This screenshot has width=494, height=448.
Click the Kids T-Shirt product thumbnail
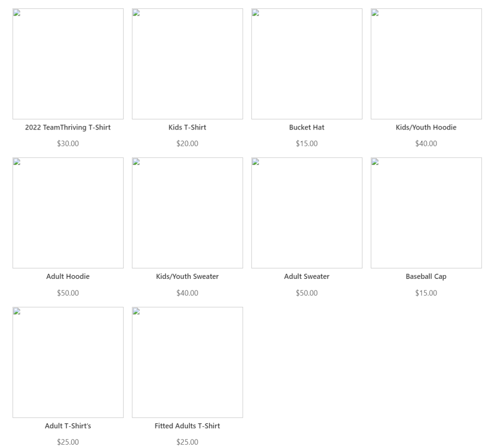[x=187, y=64]
